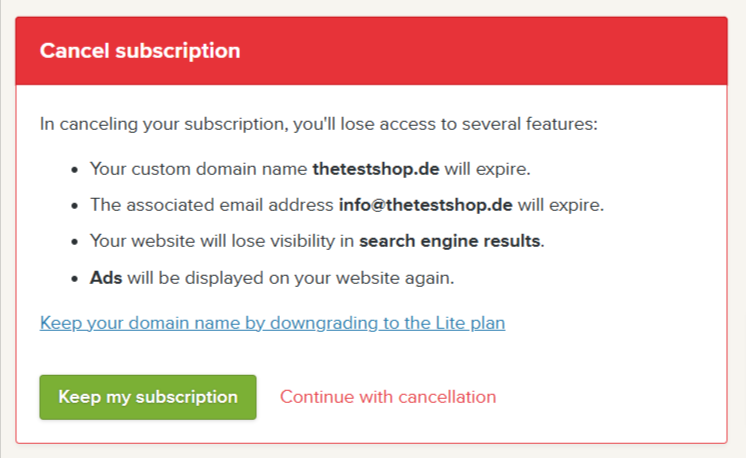Click the bold Ads word
The image size is (746, 458).
click(106, 277)
